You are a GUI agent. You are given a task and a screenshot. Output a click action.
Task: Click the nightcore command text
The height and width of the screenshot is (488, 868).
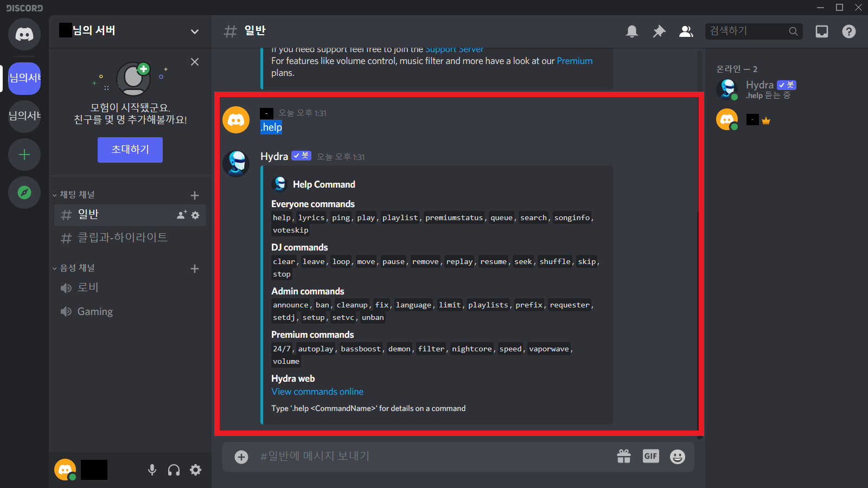tap(472, 349)
